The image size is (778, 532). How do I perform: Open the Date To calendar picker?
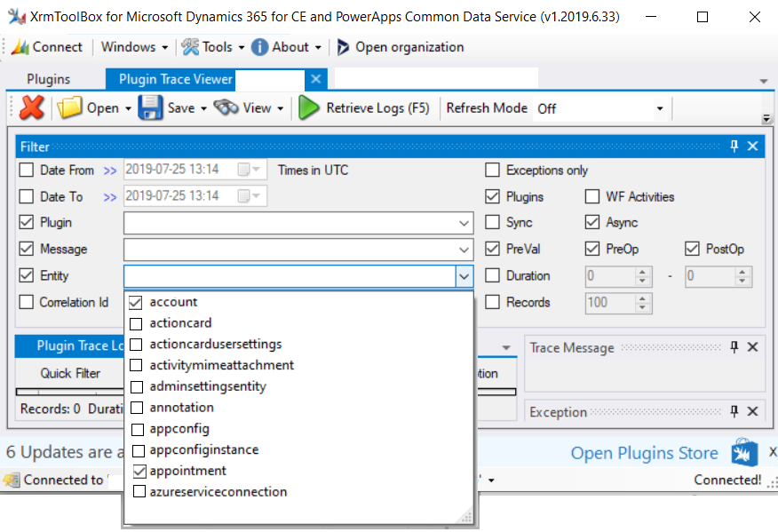point(249,196)
